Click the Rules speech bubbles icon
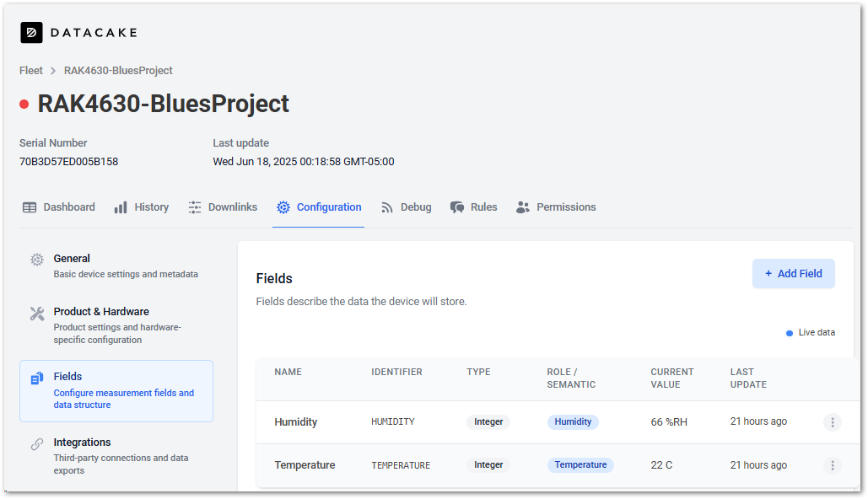The width and height of the screenshot is (868, 499). coord(456,207)
